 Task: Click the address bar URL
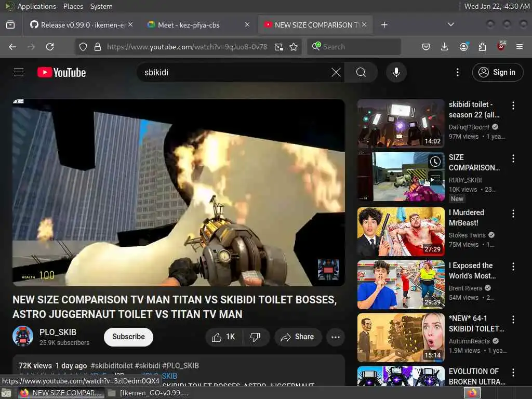187,47
